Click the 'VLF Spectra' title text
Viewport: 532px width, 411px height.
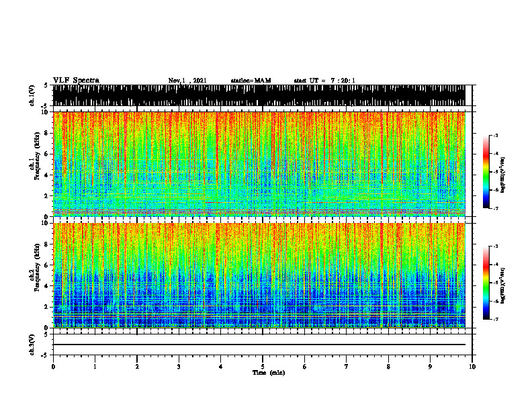[76, 81]
